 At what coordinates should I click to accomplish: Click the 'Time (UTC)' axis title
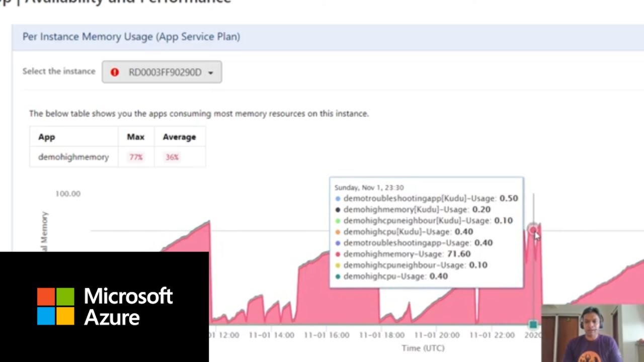point(423,348)
